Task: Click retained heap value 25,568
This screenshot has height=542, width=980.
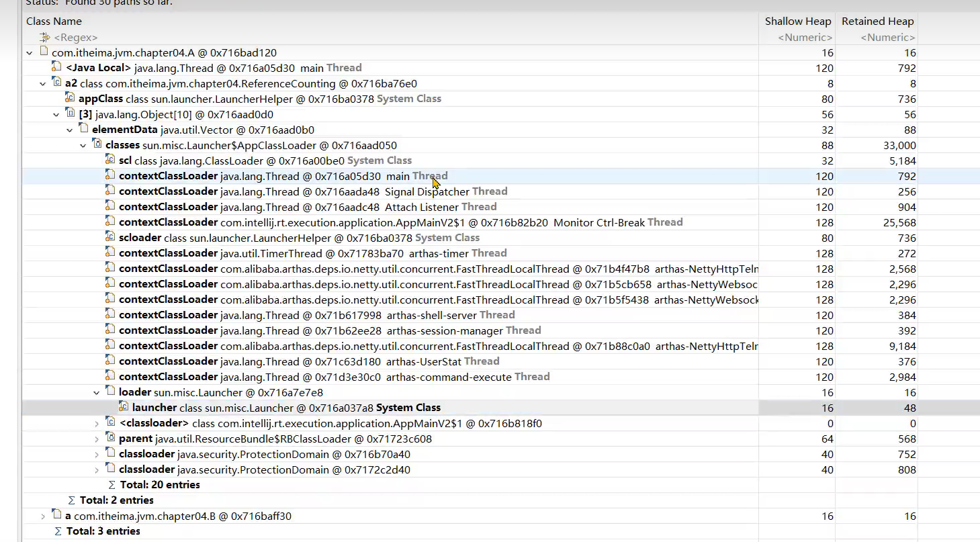Action: click(899, 223)
